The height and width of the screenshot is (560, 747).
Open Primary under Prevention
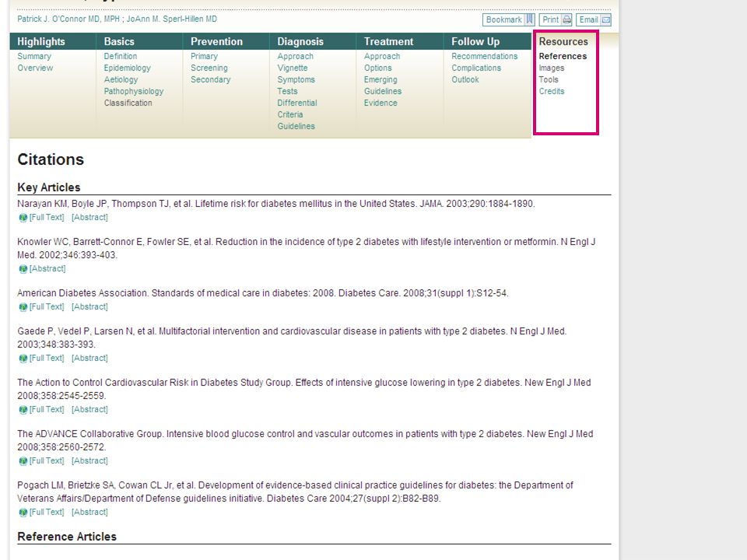(204, 56)
